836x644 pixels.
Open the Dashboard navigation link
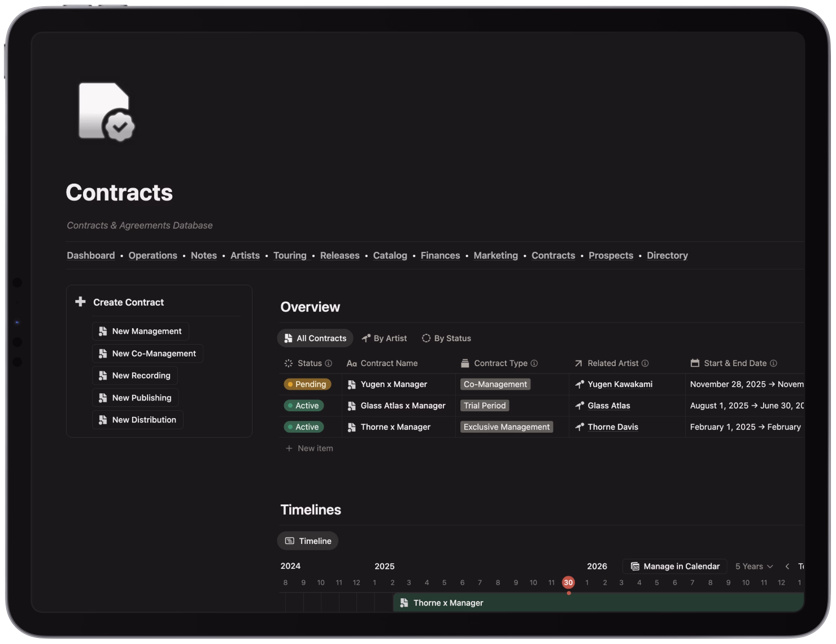[x=91, y=255]
